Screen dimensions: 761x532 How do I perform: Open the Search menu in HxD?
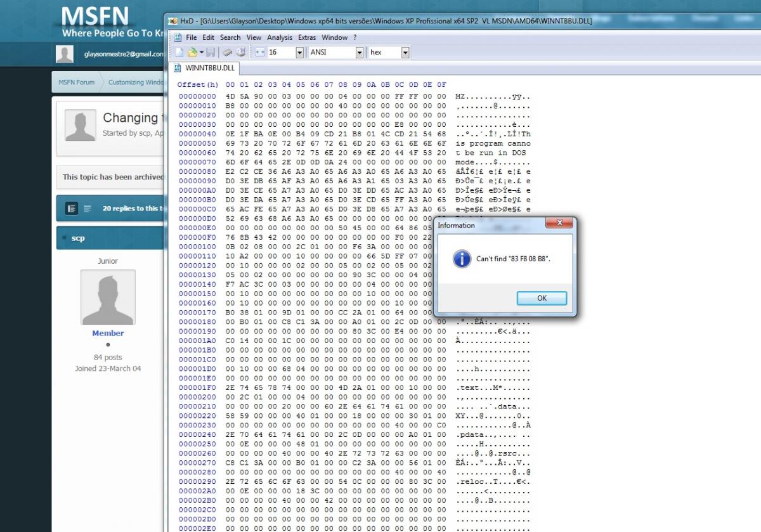(230, 37)
